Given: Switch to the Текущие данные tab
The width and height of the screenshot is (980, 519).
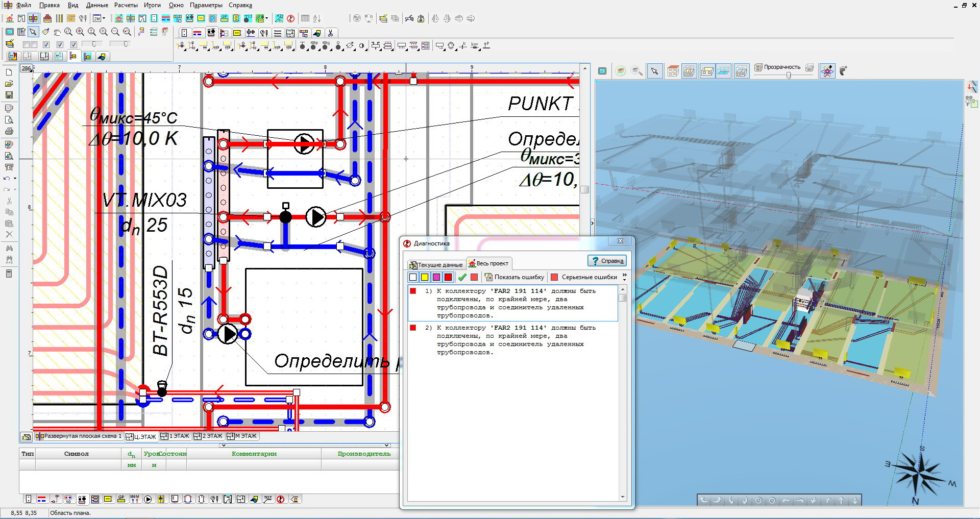Looking at the screenshot, I should [x=436, y=264].
